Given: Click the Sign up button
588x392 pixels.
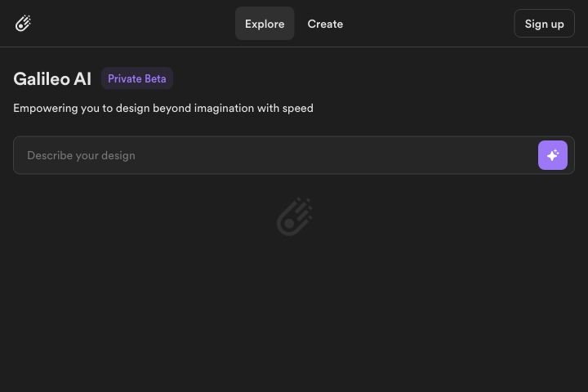Looking at the screenshot, I should pyautogui.click(x=544, y=24).
